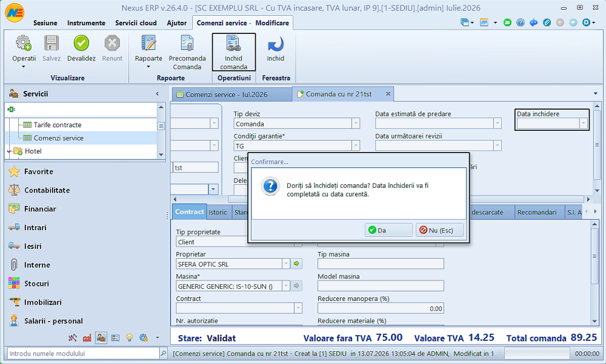This screenshot has width=606, height=364.
Task: Open the Masina dropdown arrow
Action: tap(285, 286)
